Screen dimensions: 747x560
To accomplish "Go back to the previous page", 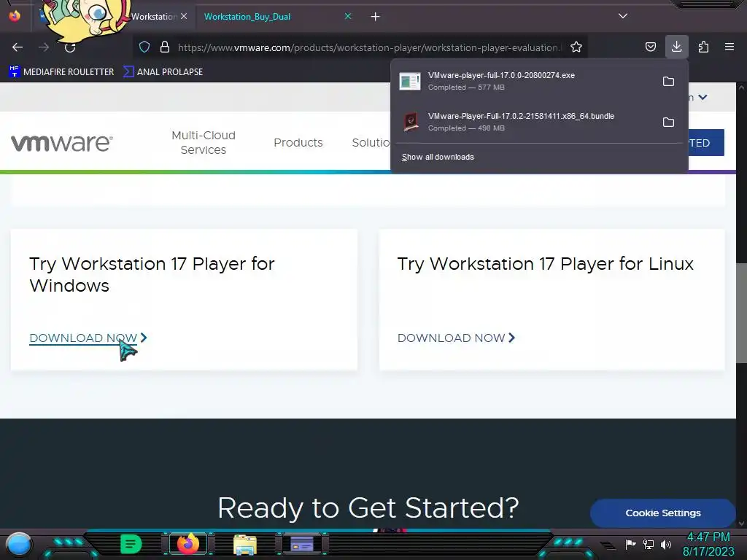I will point(18,47).
